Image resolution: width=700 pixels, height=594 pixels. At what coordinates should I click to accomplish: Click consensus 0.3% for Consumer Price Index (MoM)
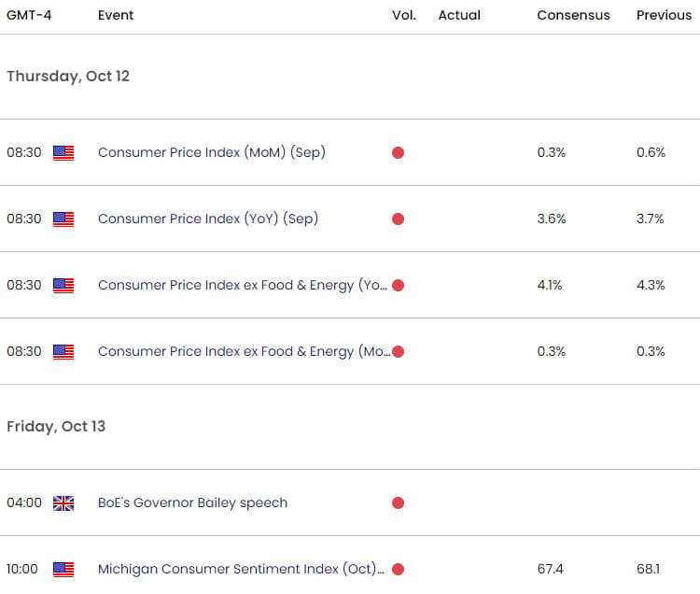tap(552, 153)
